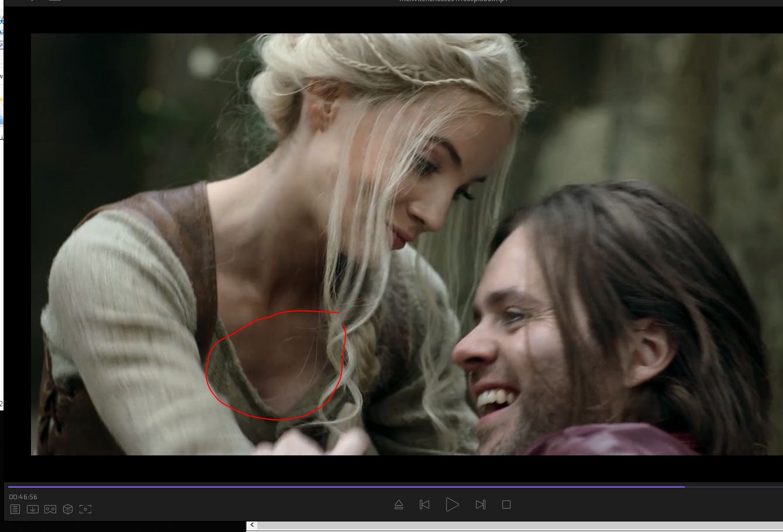This screenshot has width=783, height=532.
Task: Click the back arrow at top left
Action: coord(32,1)
